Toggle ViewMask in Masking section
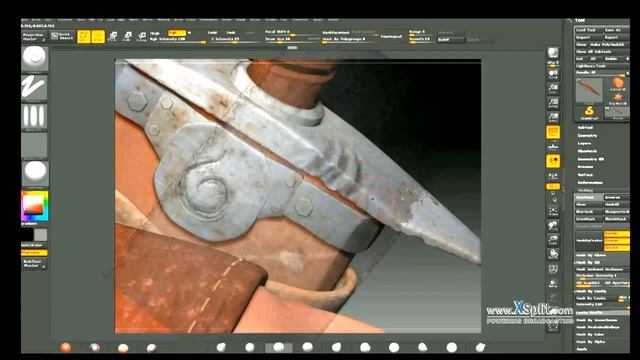640x360 pixels. pyautogui.click(x=589, y=197)
